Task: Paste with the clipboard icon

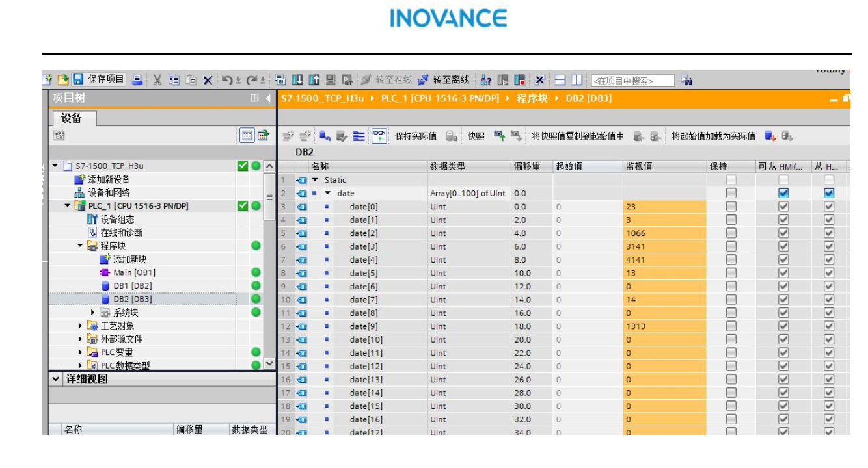Action: pyautogui.click(x=191, y=80)
